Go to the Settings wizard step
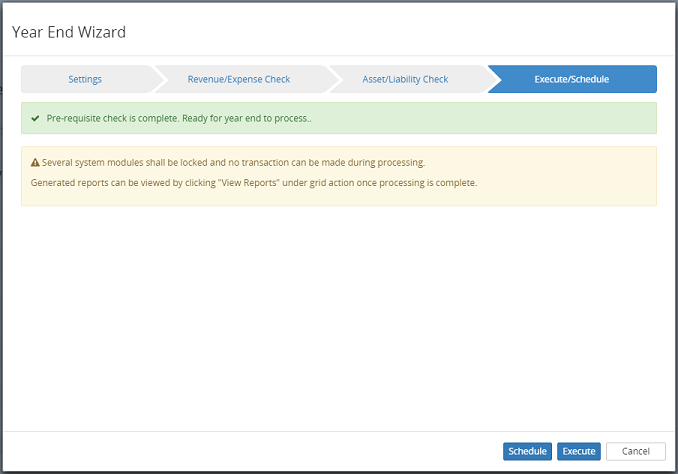The image size is (678, 474). 85,79
